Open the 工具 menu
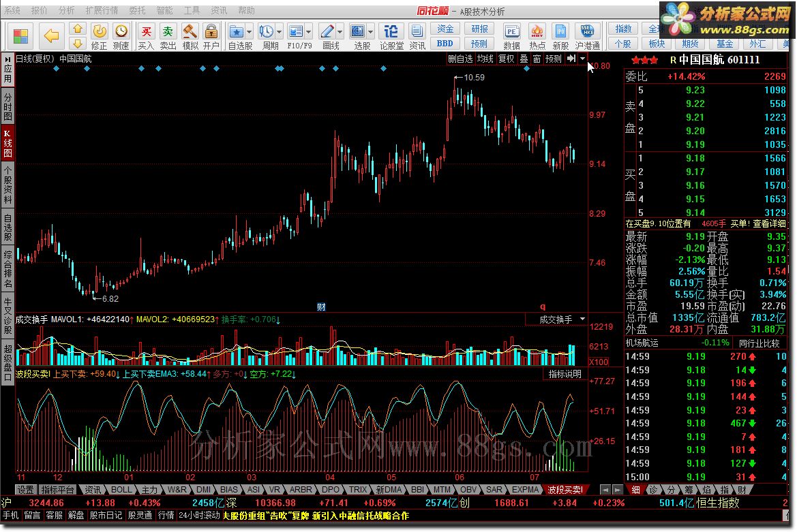 coord(192,10)
